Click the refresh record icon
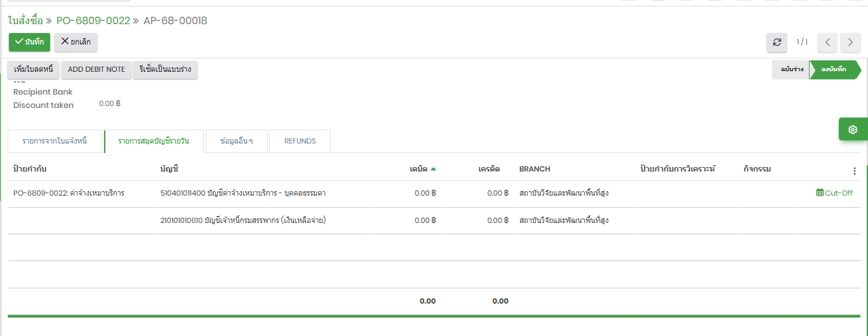The image size is (868, 336). 777,43
